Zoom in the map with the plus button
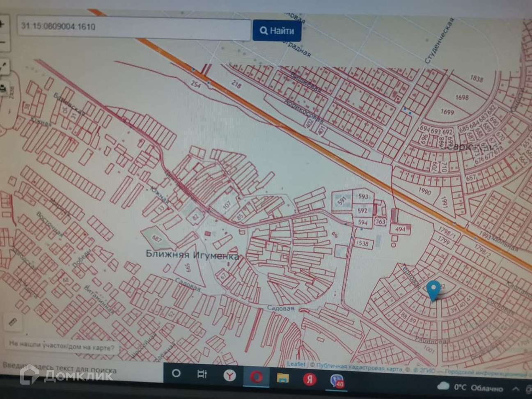Viewport: 532px width, 399px height. pyautogui.click(x=2, y=23)
